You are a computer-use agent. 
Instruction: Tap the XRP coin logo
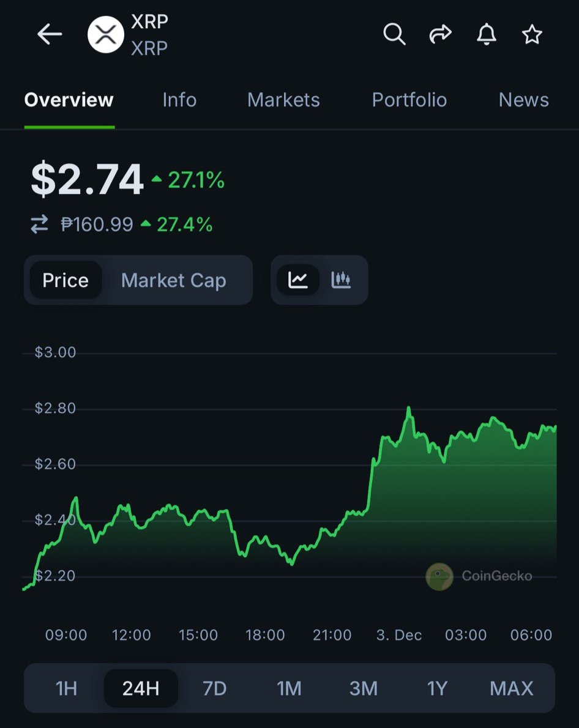coord(106,35)
